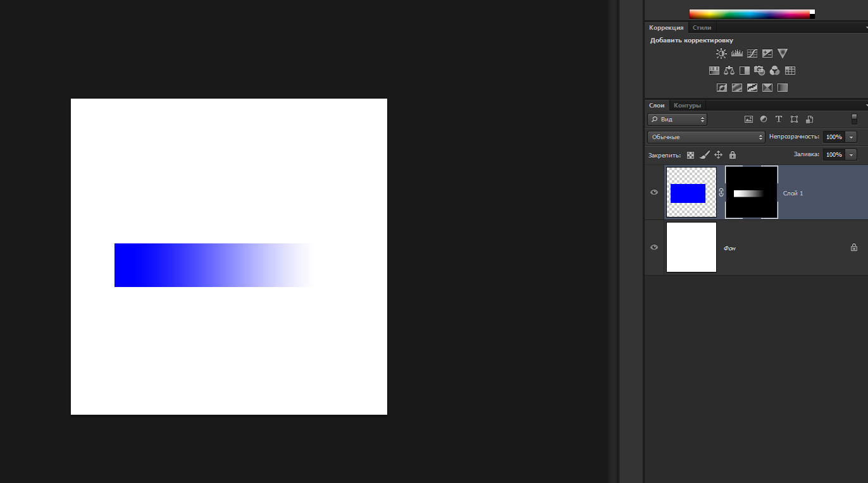Open the Обычные blend mode dropdown
Screen dimensions: 868x483
(706, 137)
